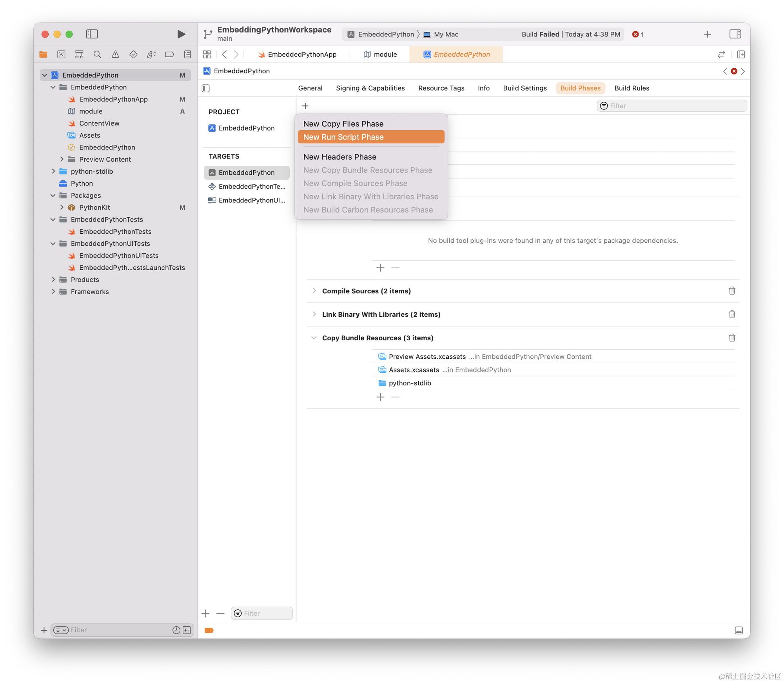The width and height of the screenshot is (784, 683).
Task: Collapse the Packages group
Action: pos(53,196)
